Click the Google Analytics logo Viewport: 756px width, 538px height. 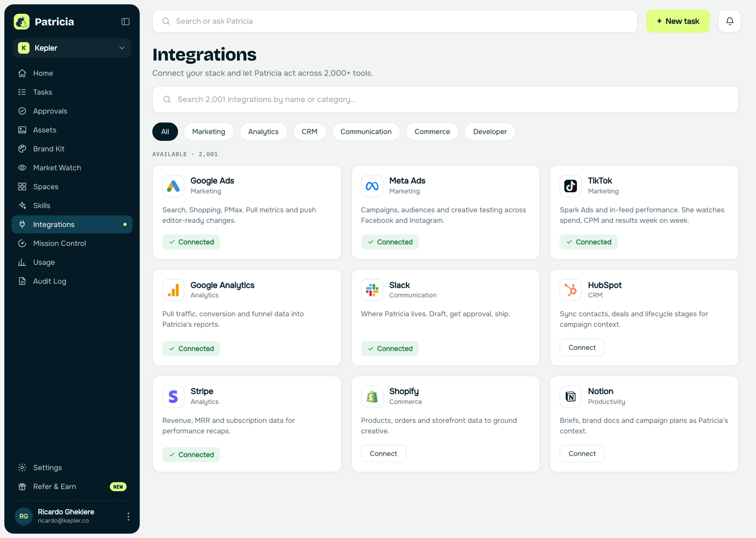point(173,290)
